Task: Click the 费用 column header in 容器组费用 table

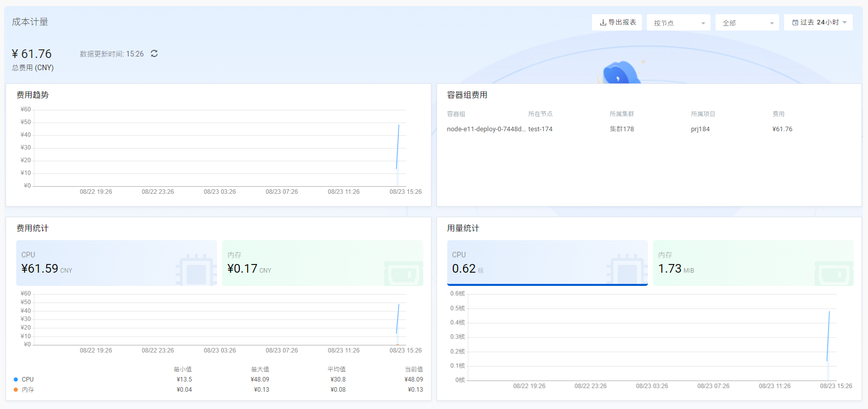Action: (x=778, y=114)
